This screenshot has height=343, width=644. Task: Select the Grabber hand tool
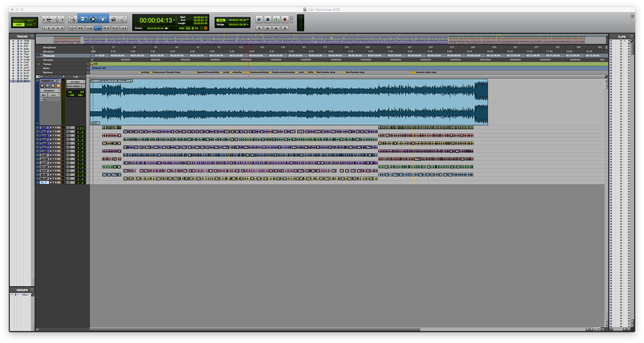click(102, 19)
